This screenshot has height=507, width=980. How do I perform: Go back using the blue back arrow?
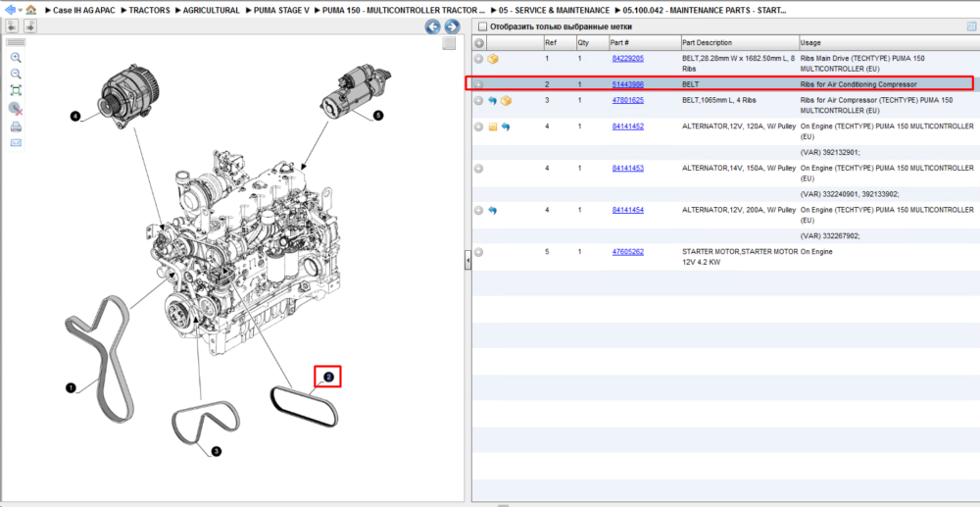coord(10,10)
